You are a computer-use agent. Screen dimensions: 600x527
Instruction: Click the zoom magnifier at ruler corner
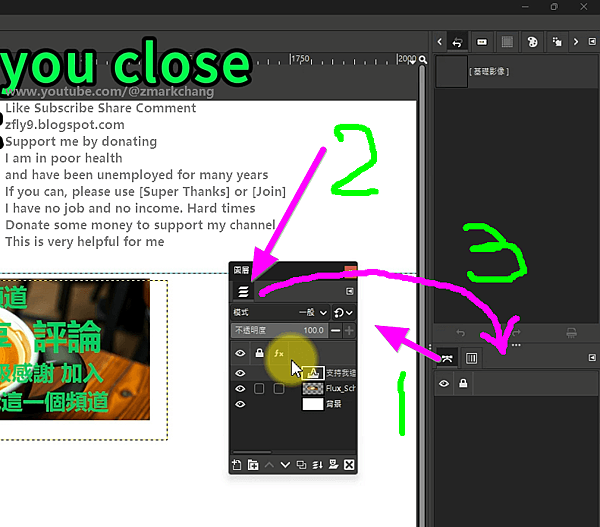tap(422, 59)
